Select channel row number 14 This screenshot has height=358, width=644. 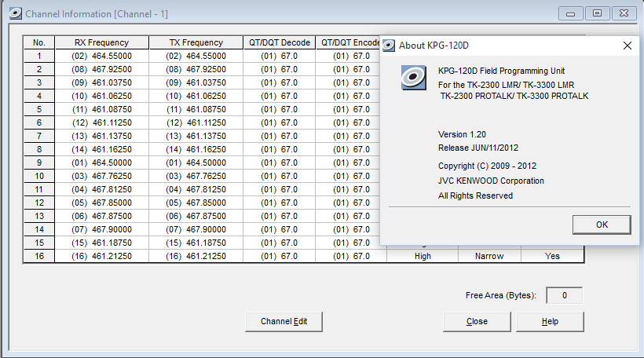point(39,229)
